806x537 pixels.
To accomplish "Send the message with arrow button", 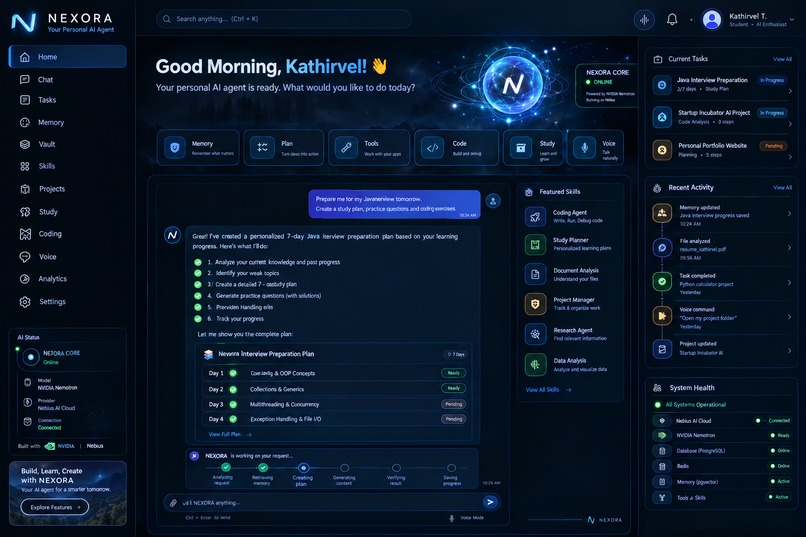I will pyautogui.click(x=490, y=502).
